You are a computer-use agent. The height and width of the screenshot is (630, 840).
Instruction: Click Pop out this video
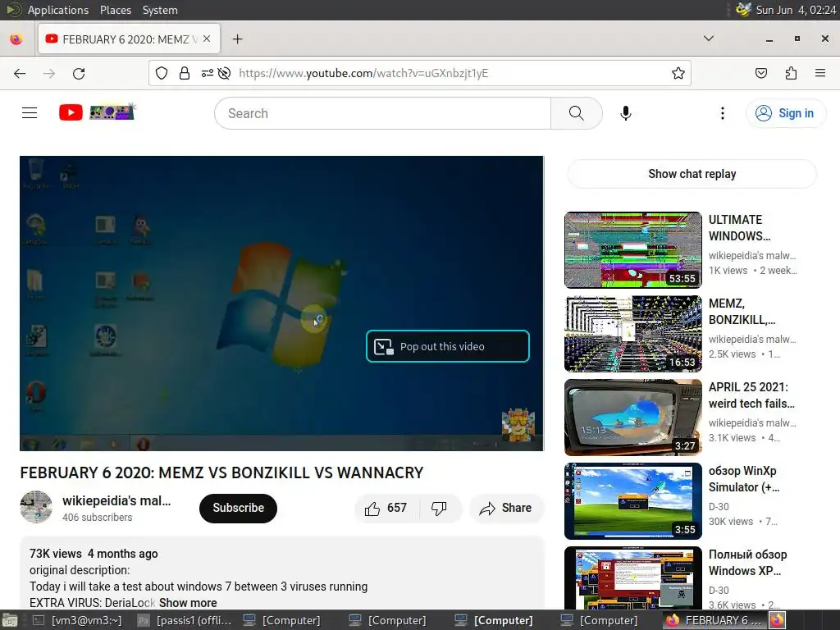[x=448, y=347]
